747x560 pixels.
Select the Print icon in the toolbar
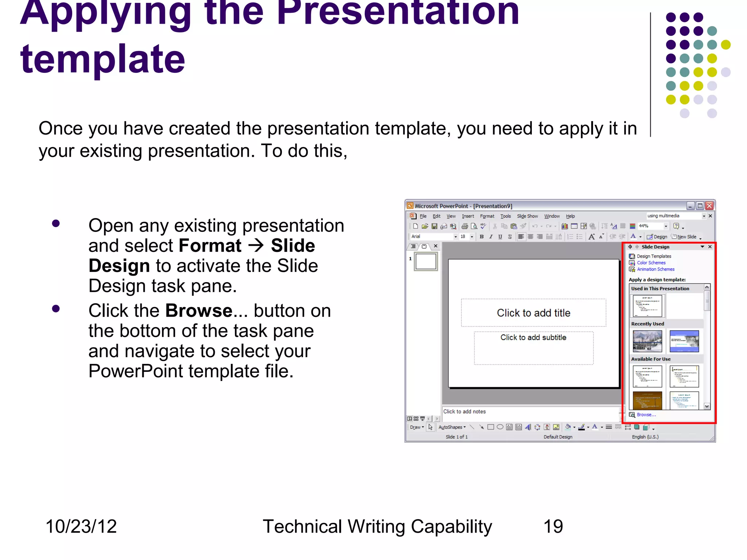point(465,226)
